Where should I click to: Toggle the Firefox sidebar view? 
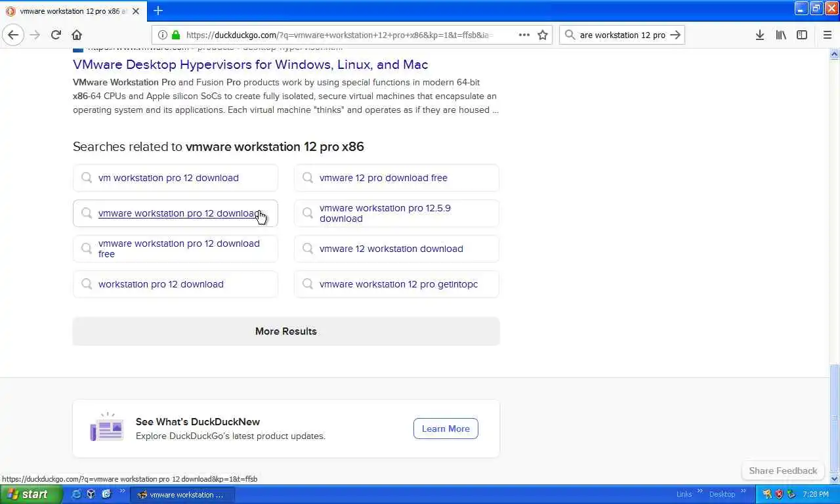(x=802, y=35)
